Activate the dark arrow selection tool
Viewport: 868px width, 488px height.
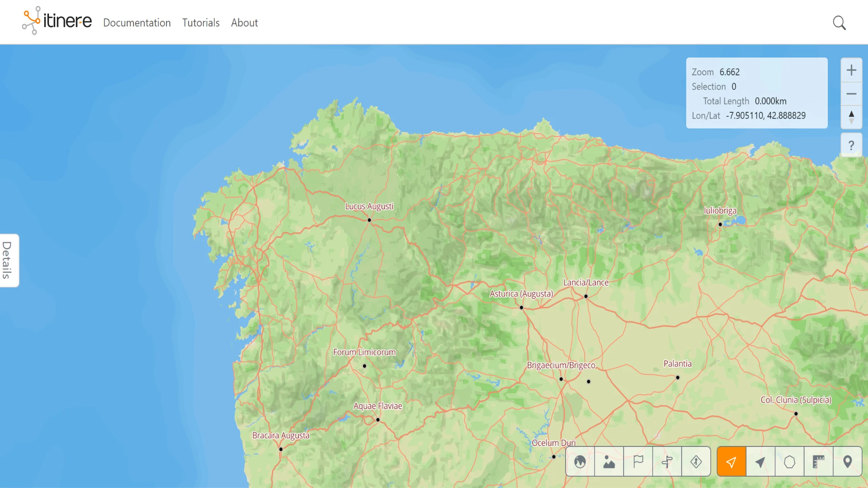click(x=760, y=461)
